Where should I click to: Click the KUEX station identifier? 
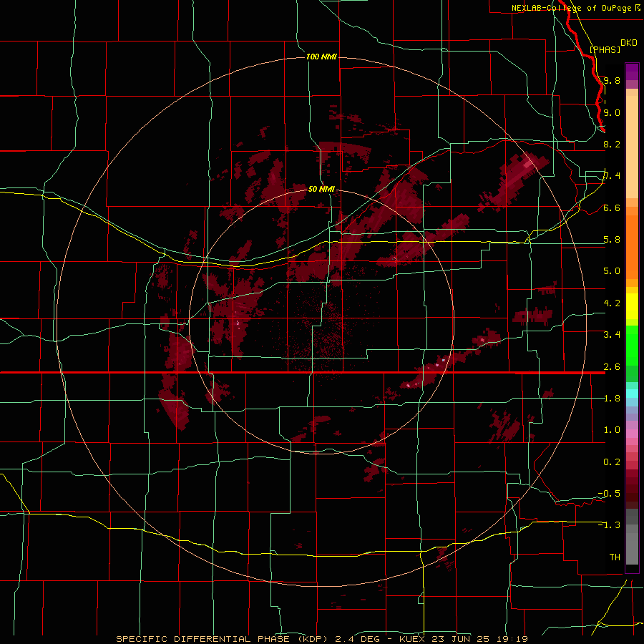[411, 639]
